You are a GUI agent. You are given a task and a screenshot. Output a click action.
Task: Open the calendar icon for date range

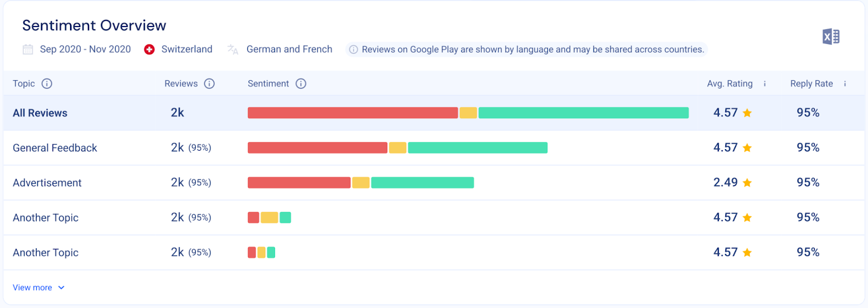coord(28,49)
